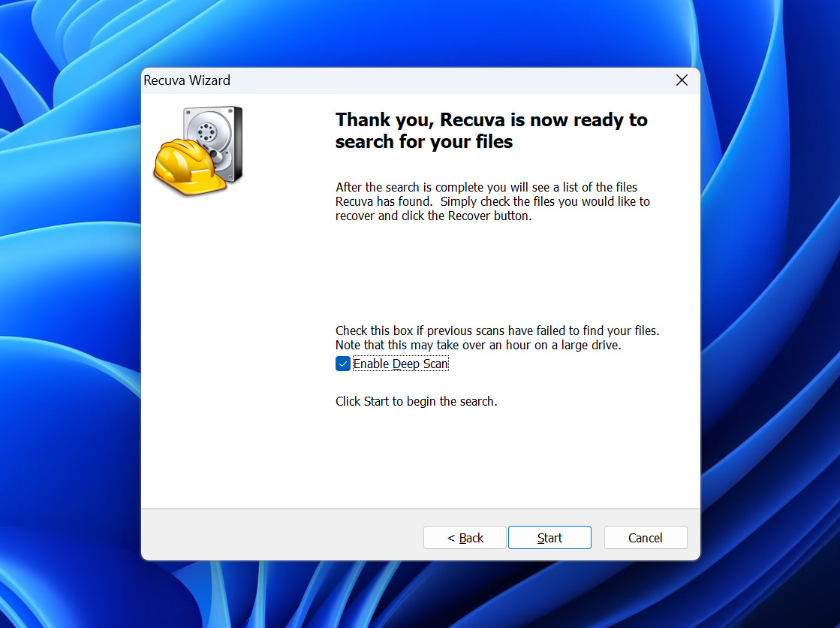Click the 'After the search is complete' paragraph

coord(492,201)
